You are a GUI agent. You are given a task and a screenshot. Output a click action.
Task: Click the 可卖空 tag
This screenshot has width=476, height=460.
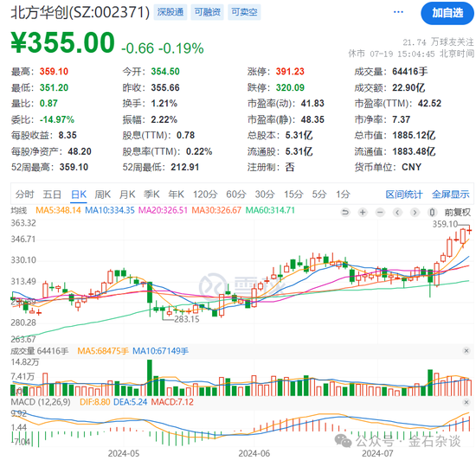click(244, 12)
